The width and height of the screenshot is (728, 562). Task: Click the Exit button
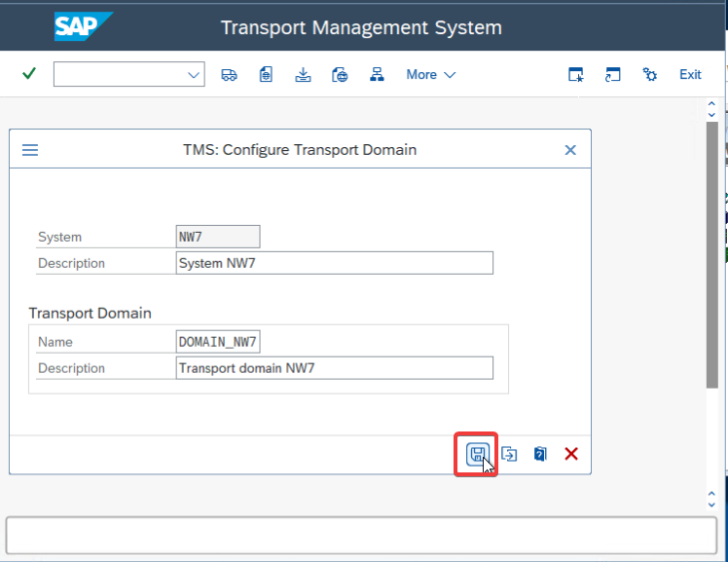pos(690,75)
